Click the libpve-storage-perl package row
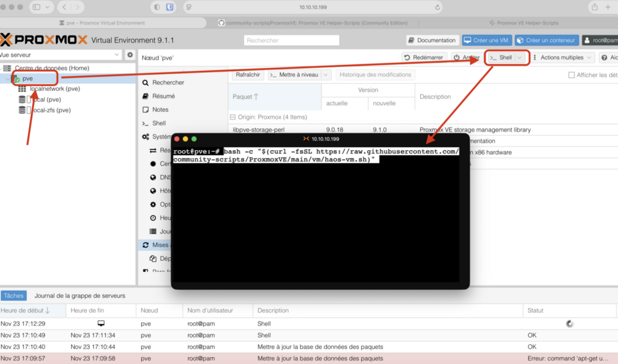The height and width of the screenshot is (364, 618). 423,130
